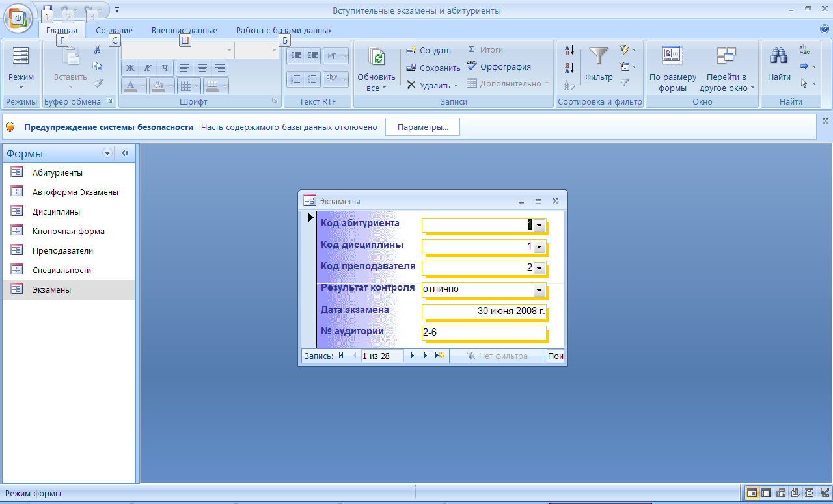Viewport: 833px width, 504px height.
Task: Click the Replace (ab/ac) icon
Action: tap(804, 50)
